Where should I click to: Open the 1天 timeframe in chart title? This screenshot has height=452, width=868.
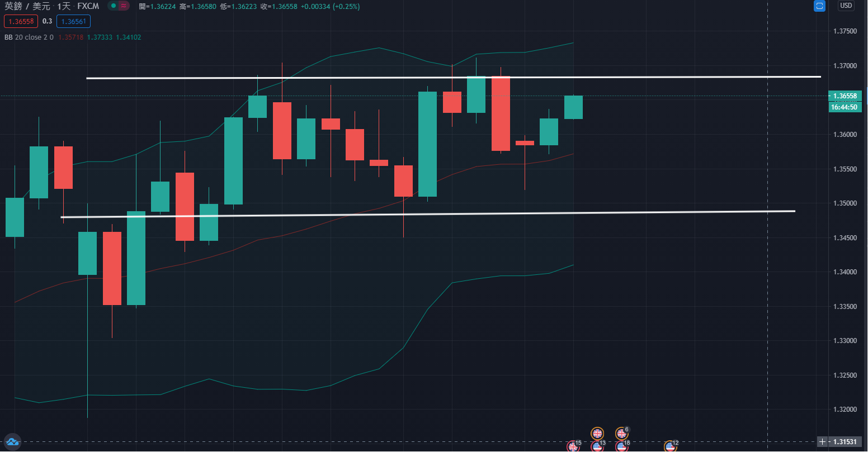(63, 7)
